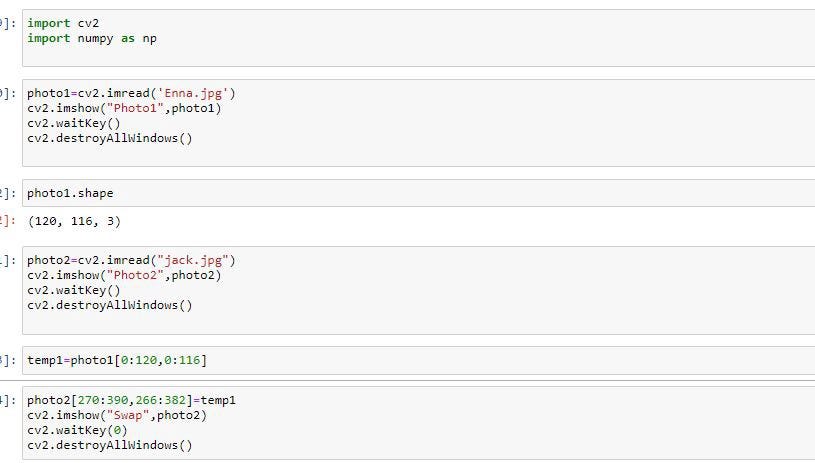Place cursor on cv2.imshow "Photo2" line
This screenshot has height=463, width=815.
pyautogui.click(x=124, y=275)
